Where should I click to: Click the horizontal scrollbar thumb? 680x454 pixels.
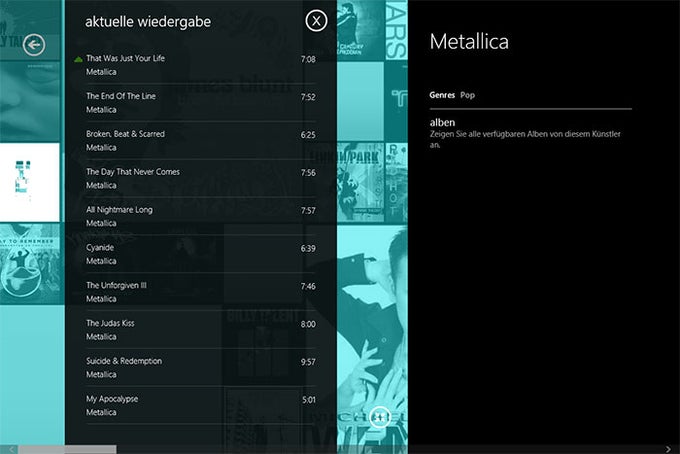click(x=67, y=449)
